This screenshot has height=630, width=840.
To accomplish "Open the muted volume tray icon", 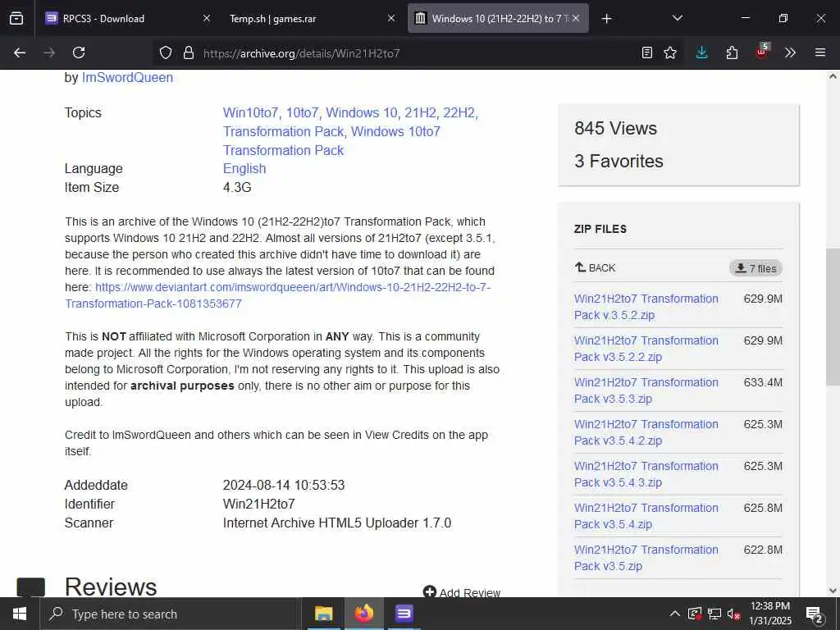I will click(x=734, y=614).
